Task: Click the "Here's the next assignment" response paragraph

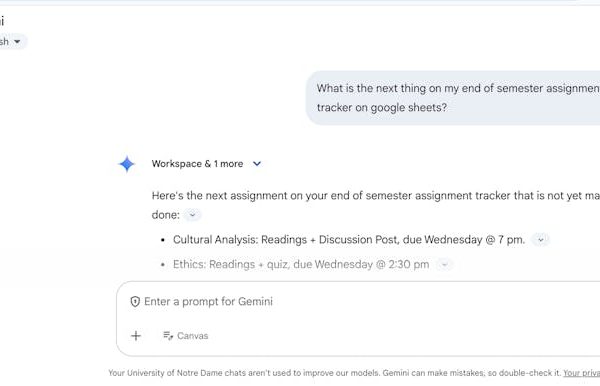Action: [376, 205]
